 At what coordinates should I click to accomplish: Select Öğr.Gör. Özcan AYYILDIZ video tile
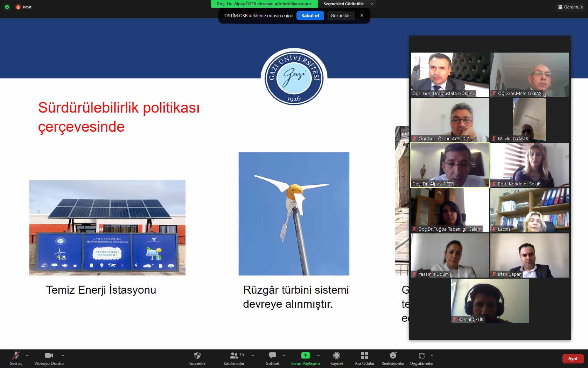pos(450,120)
